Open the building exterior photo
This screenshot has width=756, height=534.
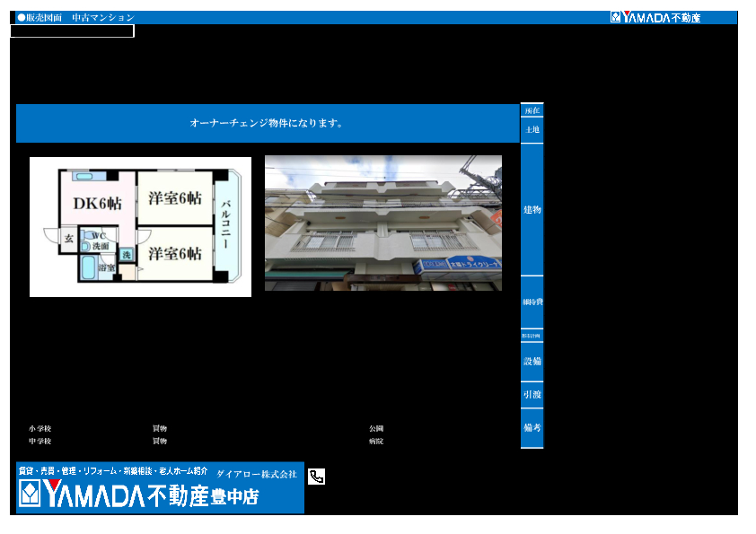coord(382,223)
